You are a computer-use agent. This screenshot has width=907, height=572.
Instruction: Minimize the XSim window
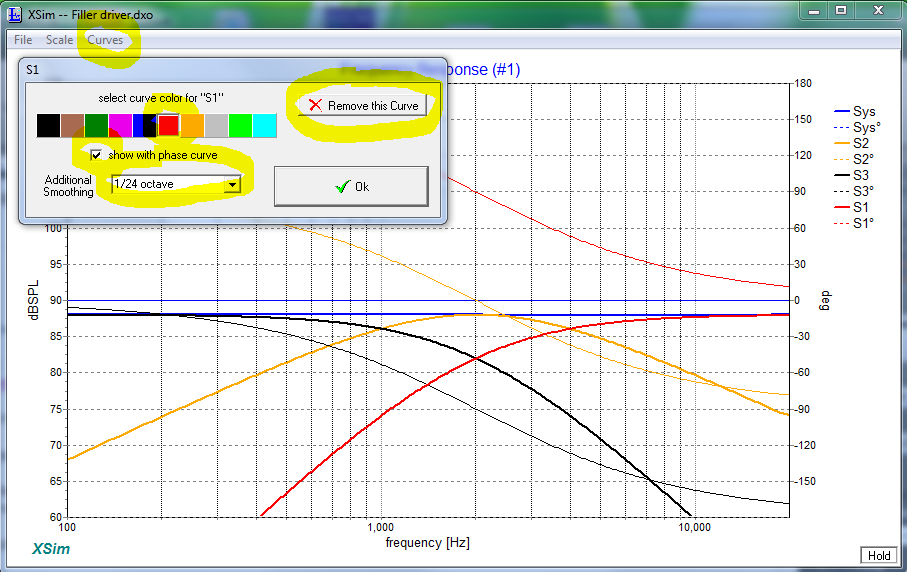[x=814, y=11]
